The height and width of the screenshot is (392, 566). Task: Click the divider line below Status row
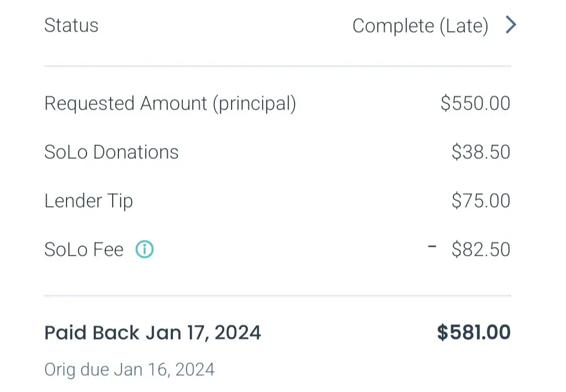click(277, 67)
